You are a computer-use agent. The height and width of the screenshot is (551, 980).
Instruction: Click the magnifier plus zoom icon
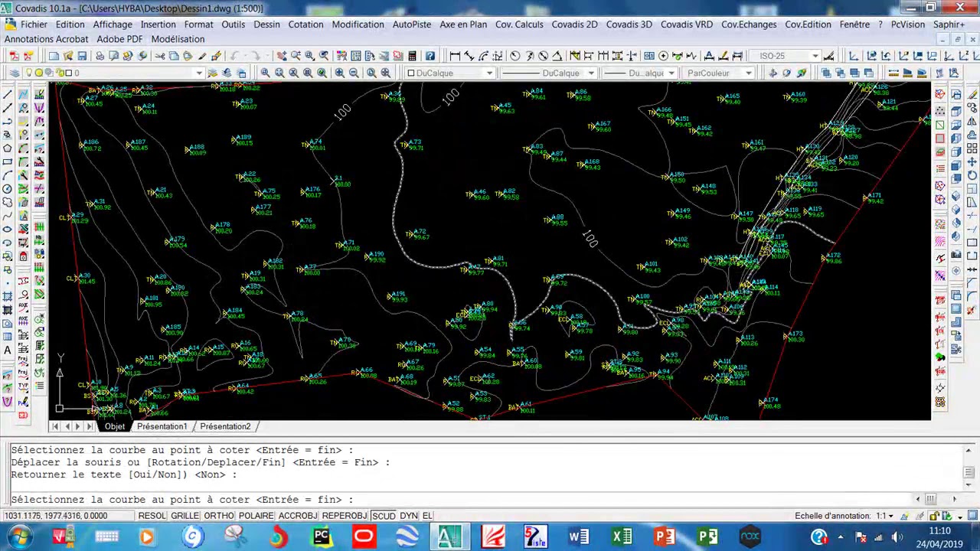339,73
